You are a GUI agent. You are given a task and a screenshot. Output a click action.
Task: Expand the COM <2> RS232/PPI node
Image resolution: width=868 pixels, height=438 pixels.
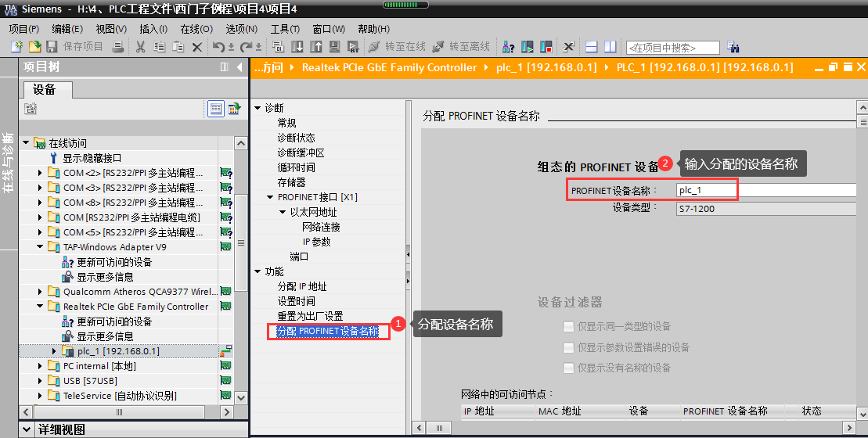coord(40,173)
